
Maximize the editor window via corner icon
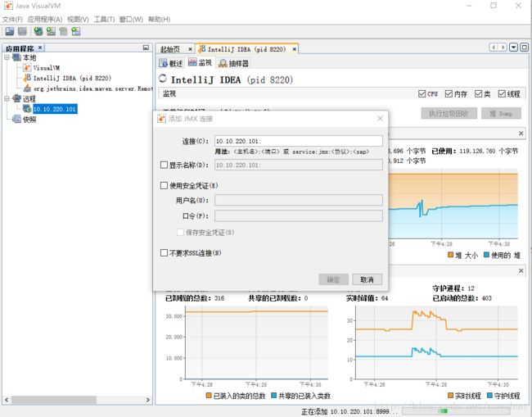click(524, 48)
